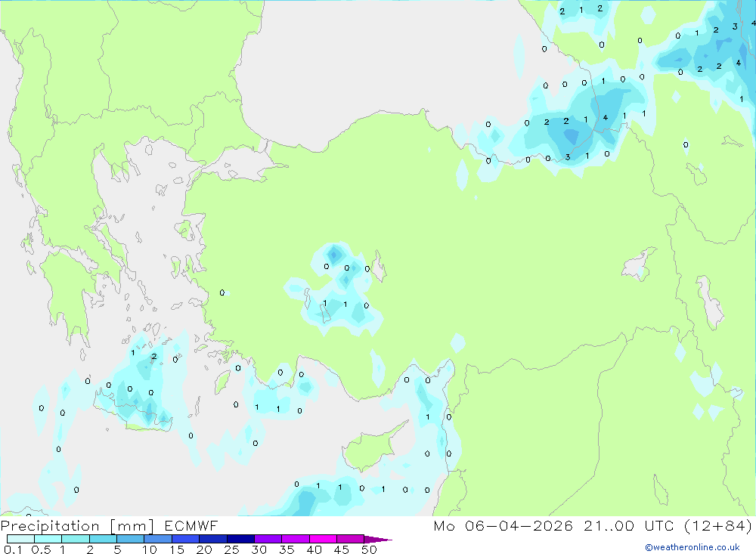Click the "21..00 UTC" time text

[628, 525]
